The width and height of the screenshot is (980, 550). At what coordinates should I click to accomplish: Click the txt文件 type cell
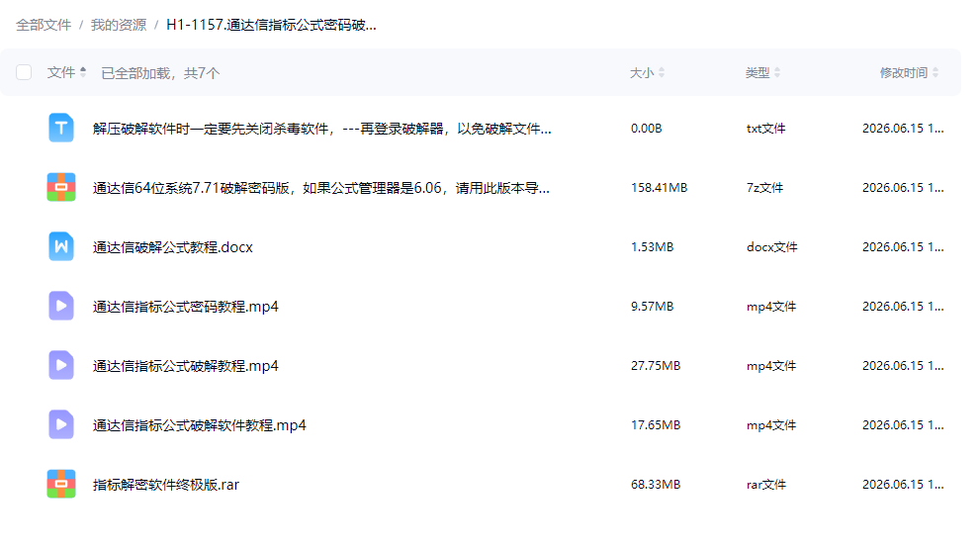pos(765,129)
